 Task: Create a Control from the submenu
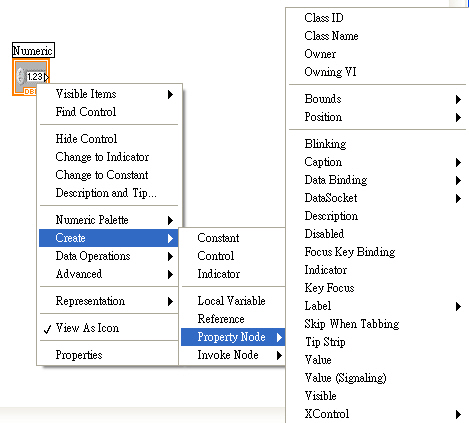click(233, 256)
